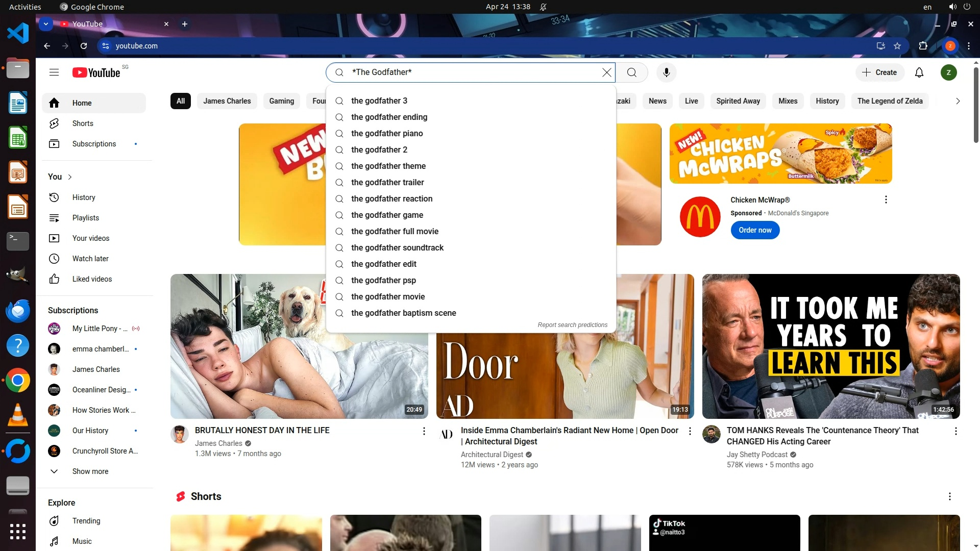Toggle notification mute in top bar
Screen dimensions: 980x551
543,7
